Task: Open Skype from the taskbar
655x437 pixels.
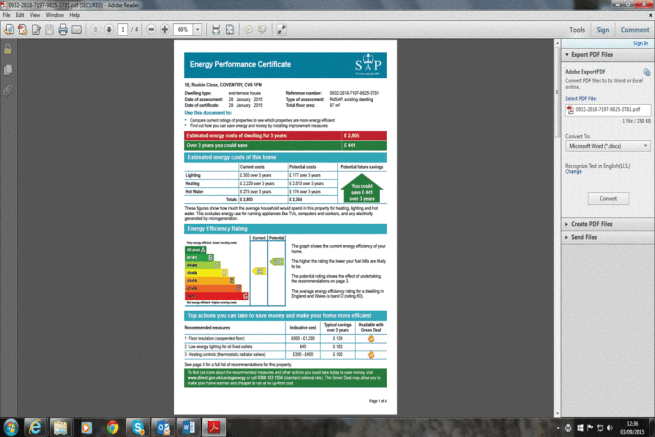Action: (x=137, y=427)
